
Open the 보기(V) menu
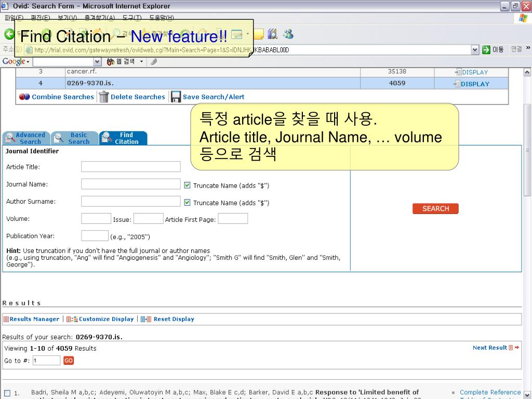(x=67, y=18)
